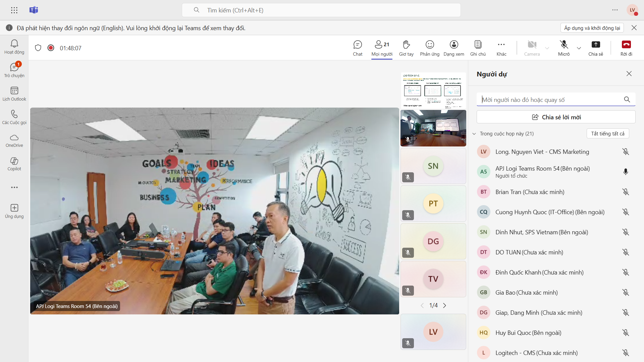Select the Mọi người people tab

[x=382, y=48]
